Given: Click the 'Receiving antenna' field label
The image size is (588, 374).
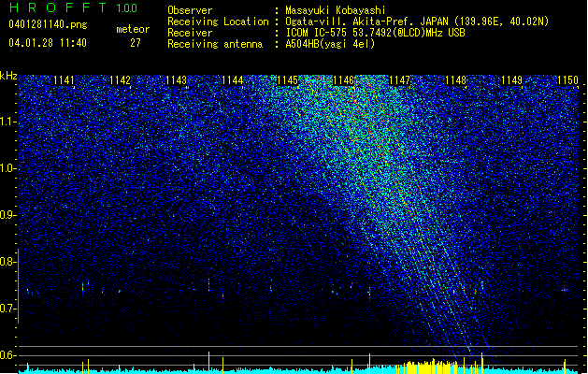Looking at the screenshot, I should [x=215, y=44].
